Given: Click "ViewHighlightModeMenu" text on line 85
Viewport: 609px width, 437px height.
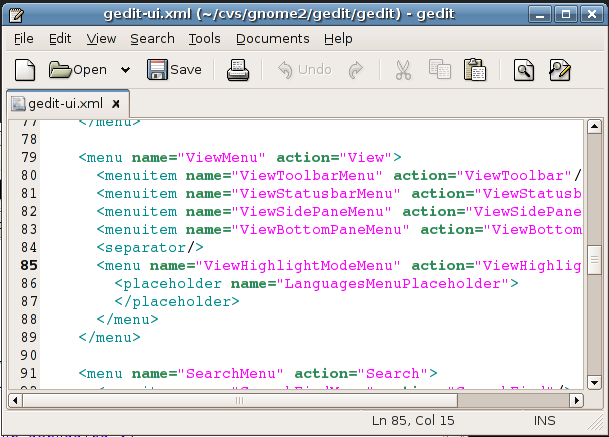Looking at the screenshot, I should pos(298,266).
